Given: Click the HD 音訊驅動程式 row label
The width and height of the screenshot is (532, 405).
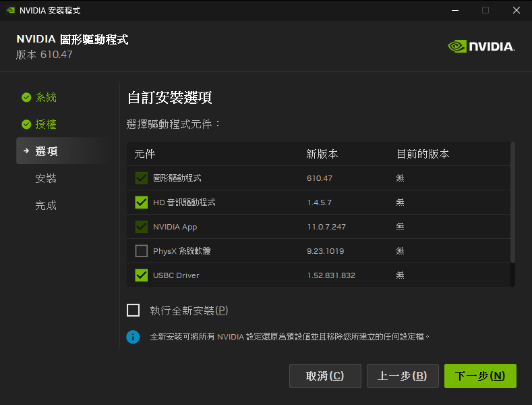Looking at the screenshot, I should [x=184, y=202].
